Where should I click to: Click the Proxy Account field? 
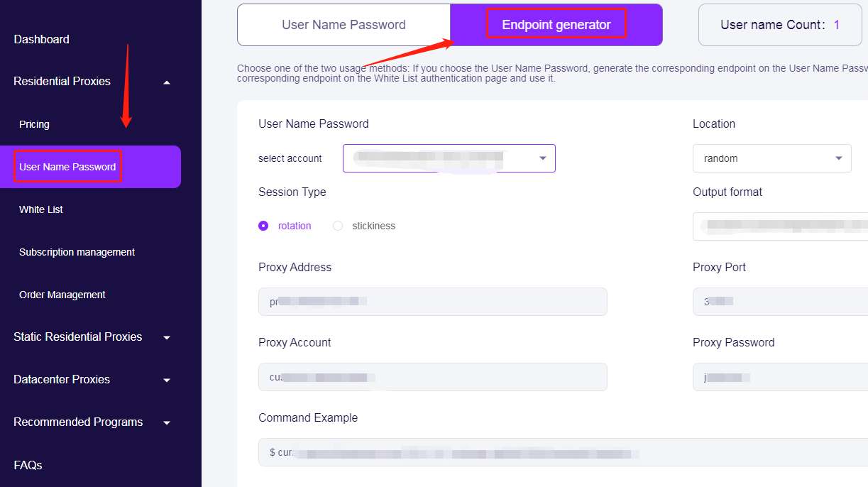432,377
